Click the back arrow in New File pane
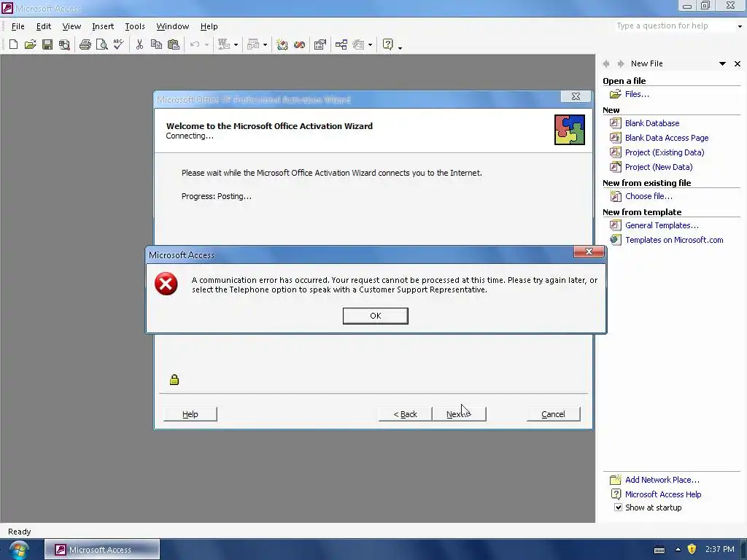This screenshot has height=560, width=747. point(606,64)
